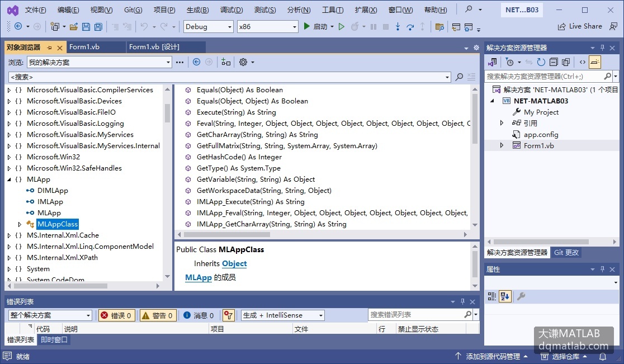Click the Step Over debug icon
The image size is (624, 364).
[410, 27]
